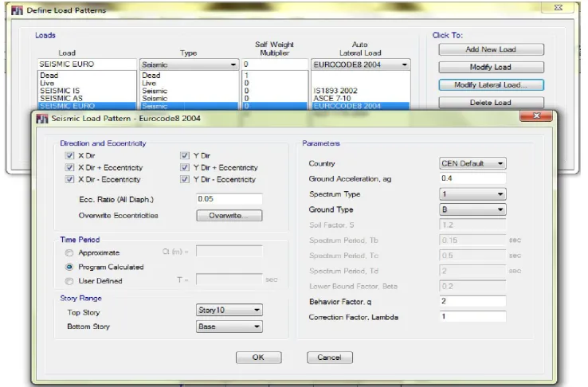Click the ETABS icon in Seismic Load Pattern title bar
This screenshot has height=387, width=588.
[42, 119]
